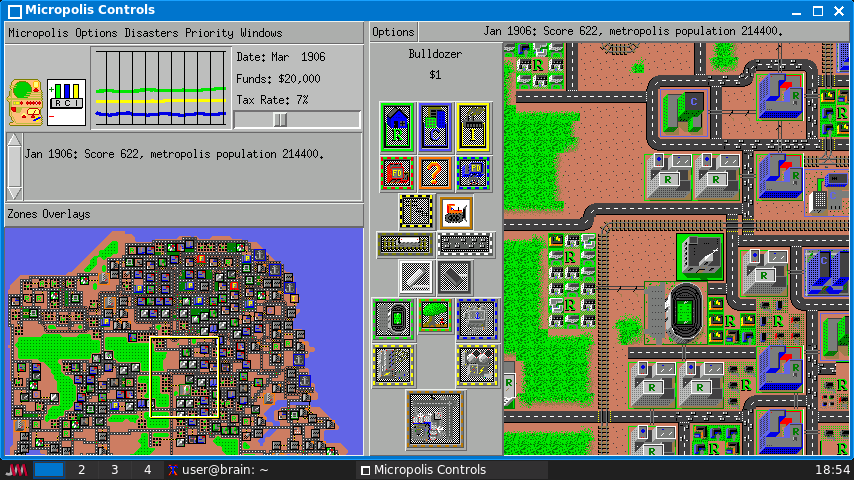Switch to the active blue desktop 1
The width and height of the screenshot is (854, 480).
click(x=48, y=470)
